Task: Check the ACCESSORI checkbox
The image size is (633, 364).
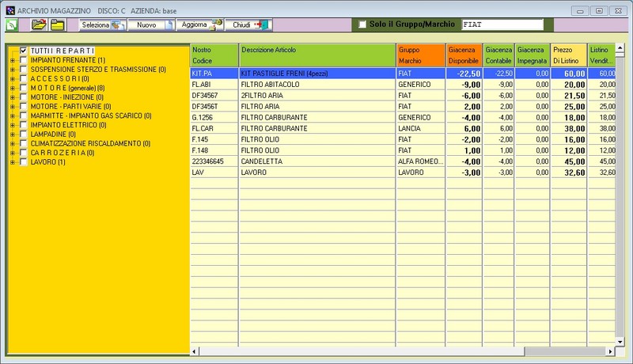Action: click(24, 78)
